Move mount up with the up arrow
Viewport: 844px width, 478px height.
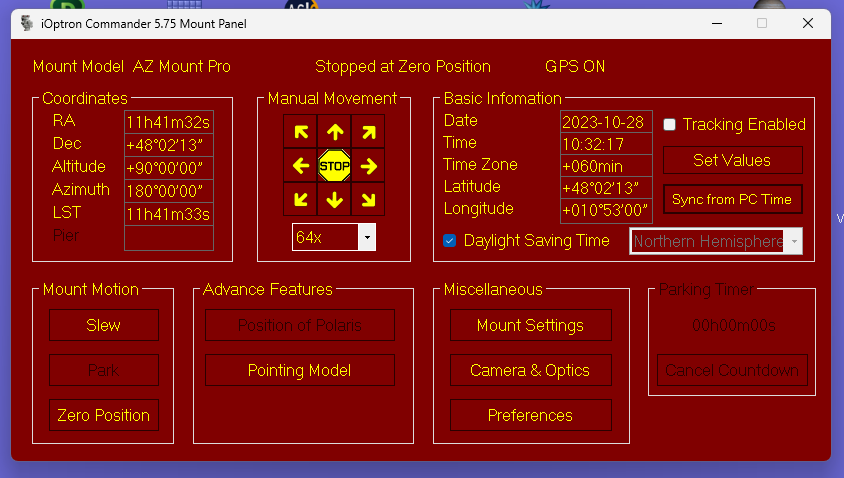tap(335, 132)
